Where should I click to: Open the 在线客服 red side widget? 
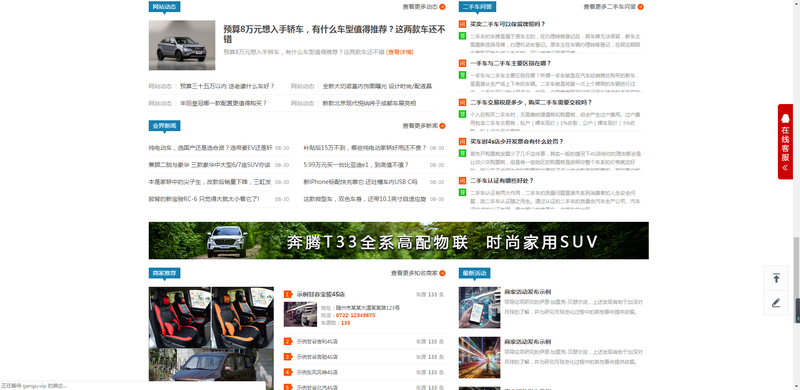[785, 141]
